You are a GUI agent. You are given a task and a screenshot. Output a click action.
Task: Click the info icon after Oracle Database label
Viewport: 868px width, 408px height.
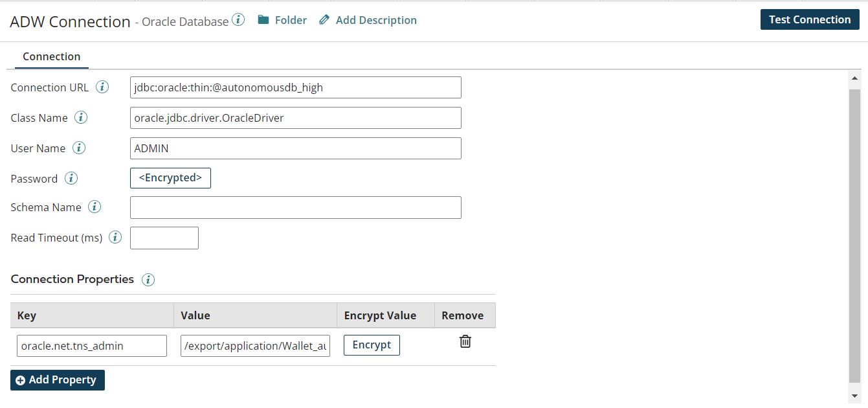238,18
